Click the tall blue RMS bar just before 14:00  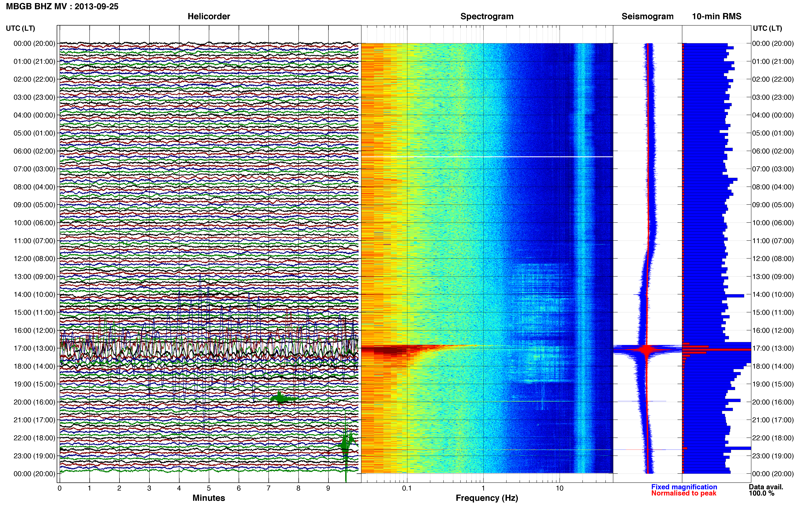click(713, 296)
